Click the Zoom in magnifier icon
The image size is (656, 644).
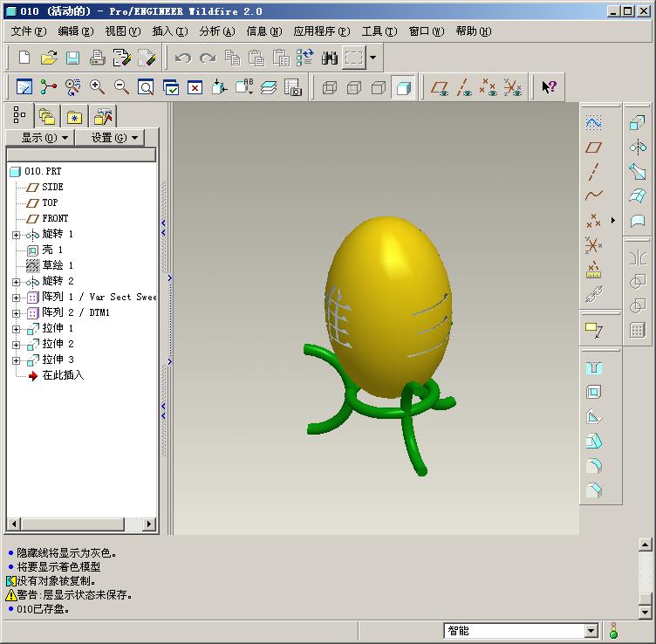[97, 87]
